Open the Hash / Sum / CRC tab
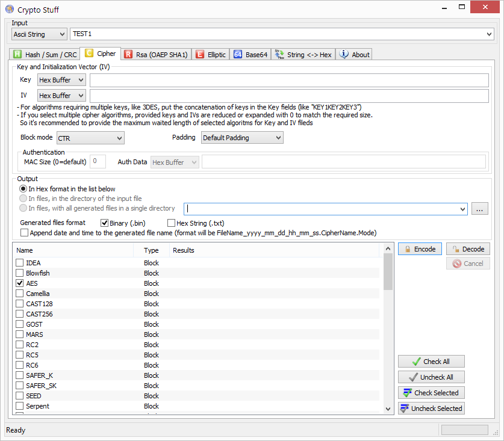Viewport: 504px width, 441px height. pyautogui.click(x=45, y=55)
